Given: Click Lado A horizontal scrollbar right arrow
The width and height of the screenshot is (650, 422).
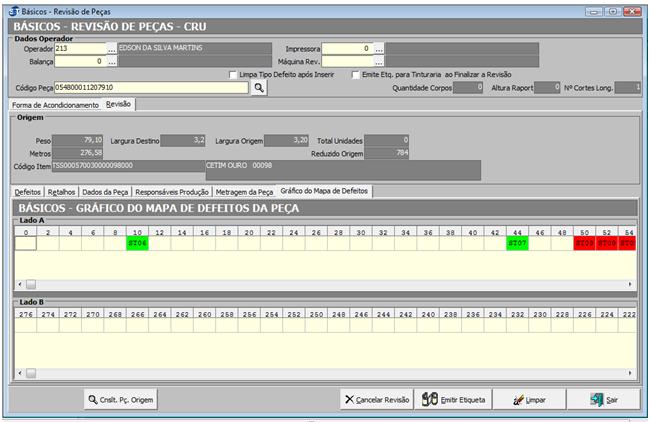Looking at the screenshot, I should [x=630, y=284].
